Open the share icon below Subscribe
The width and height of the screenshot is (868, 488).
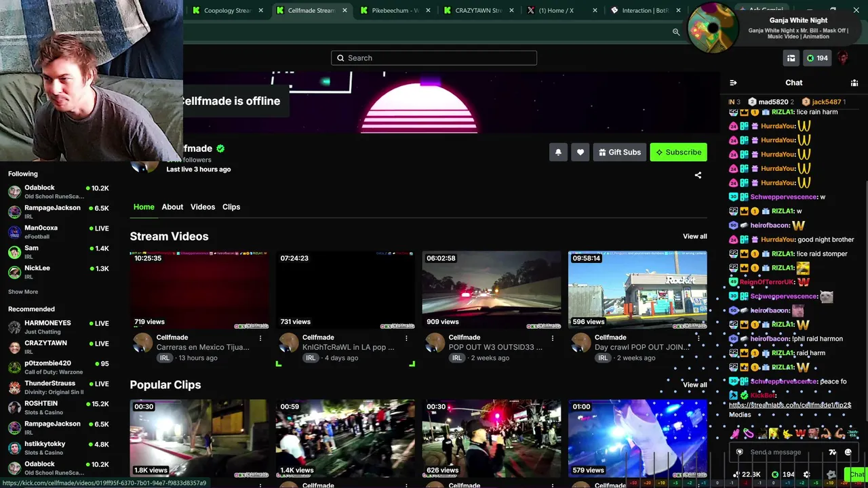click(698, 175)
